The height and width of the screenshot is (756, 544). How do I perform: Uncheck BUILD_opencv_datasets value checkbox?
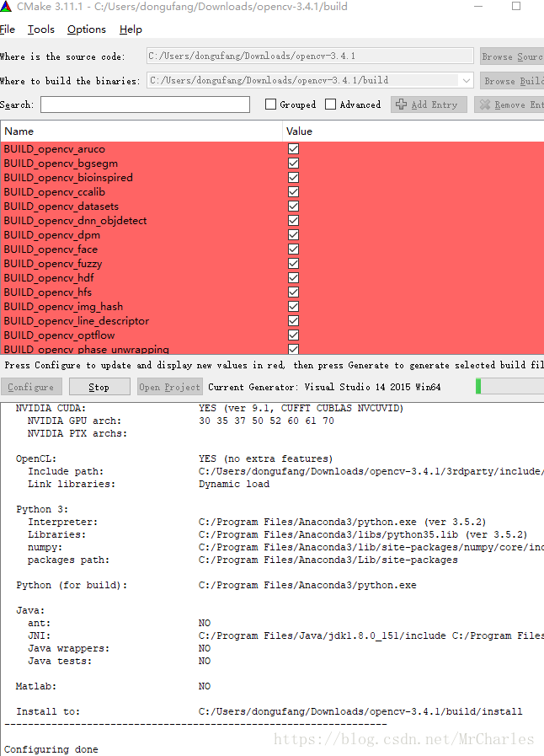pos(293,206)
